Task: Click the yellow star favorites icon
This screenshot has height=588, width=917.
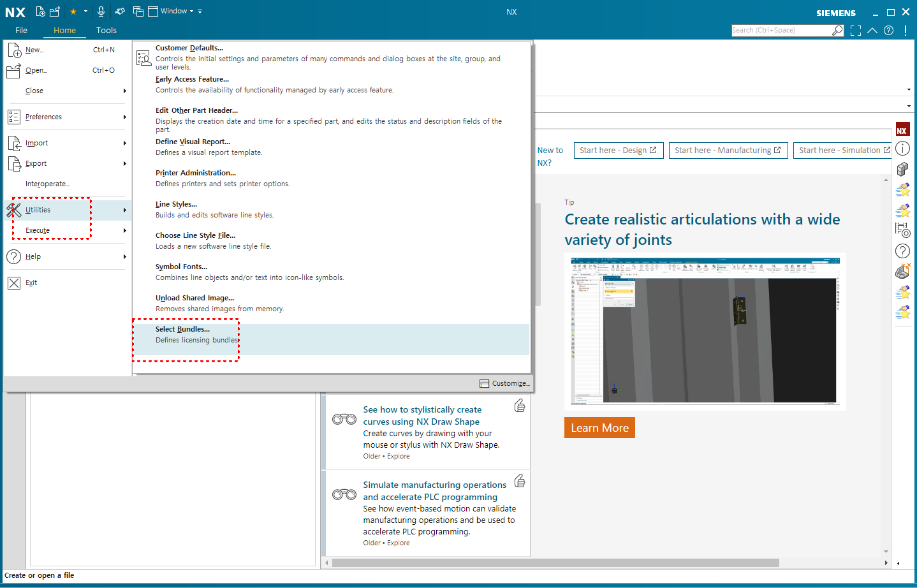Action: point(73,11)
